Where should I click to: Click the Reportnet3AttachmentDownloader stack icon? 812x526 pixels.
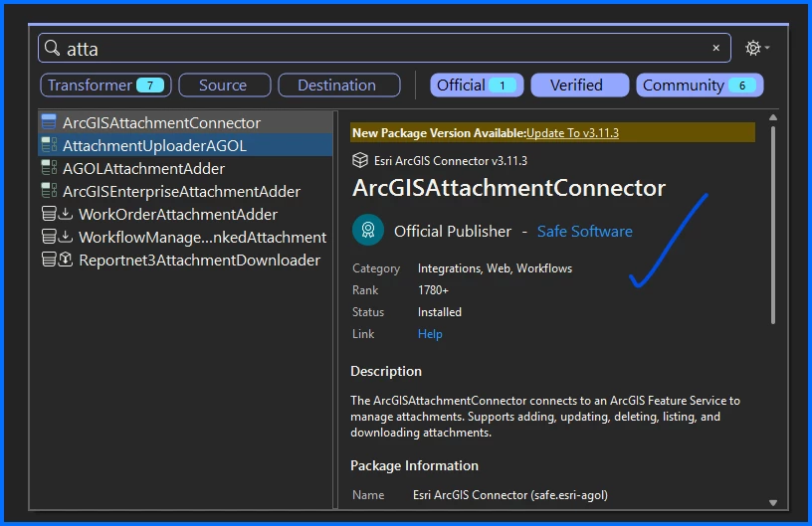[x=49, y=260]
